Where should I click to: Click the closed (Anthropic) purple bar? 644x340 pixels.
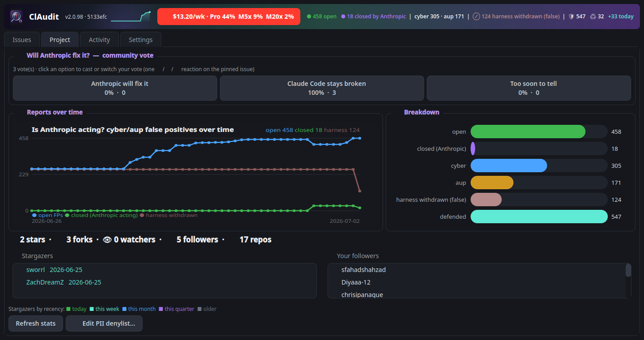[x=473, y=149]
